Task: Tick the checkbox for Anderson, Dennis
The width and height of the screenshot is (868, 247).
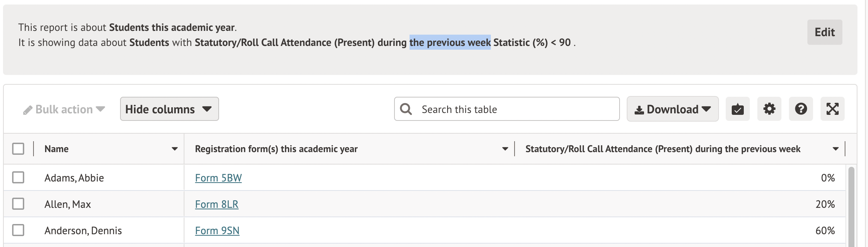Action: click(18, 230)
